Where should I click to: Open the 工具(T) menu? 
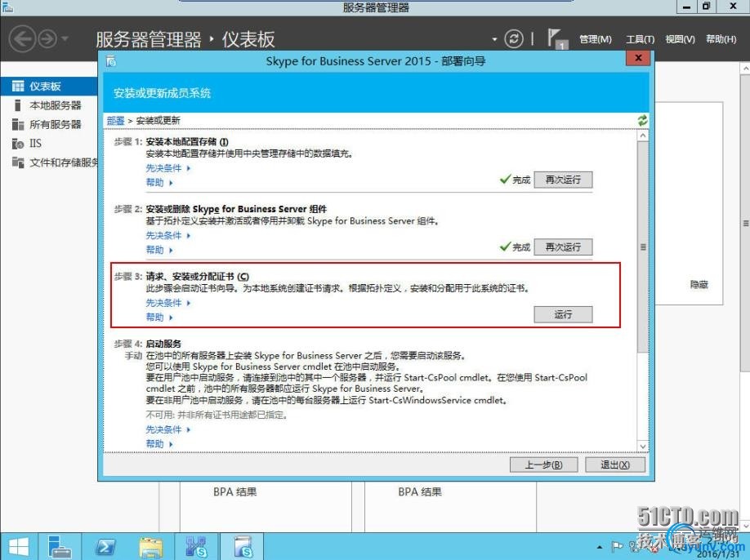tap(641, 39)
